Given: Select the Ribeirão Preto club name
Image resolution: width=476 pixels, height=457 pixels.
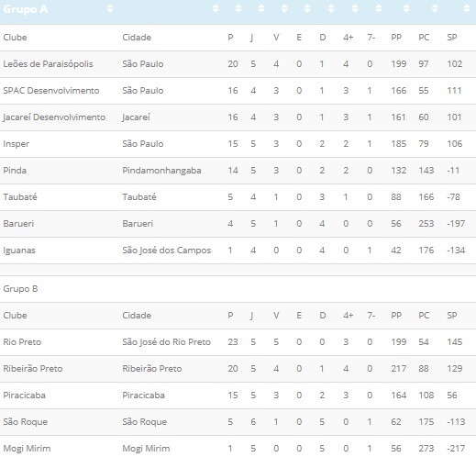Looking at the screenshot, I should coord(33,369).
